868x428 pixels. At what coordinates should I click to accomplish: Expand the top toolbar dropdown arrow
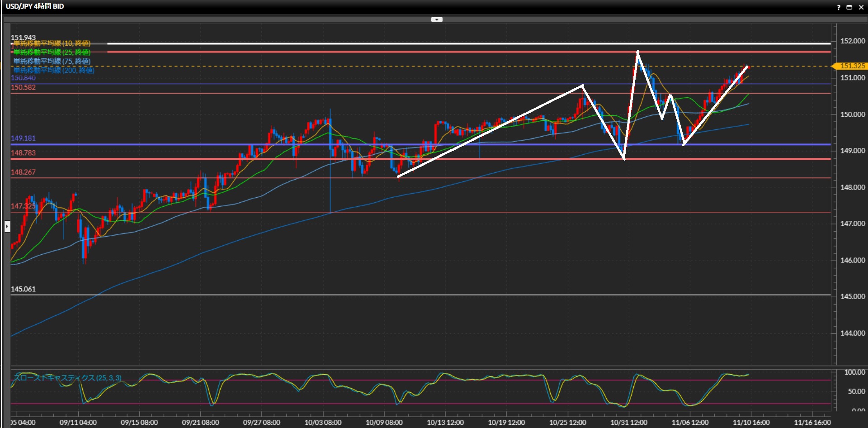437,19
